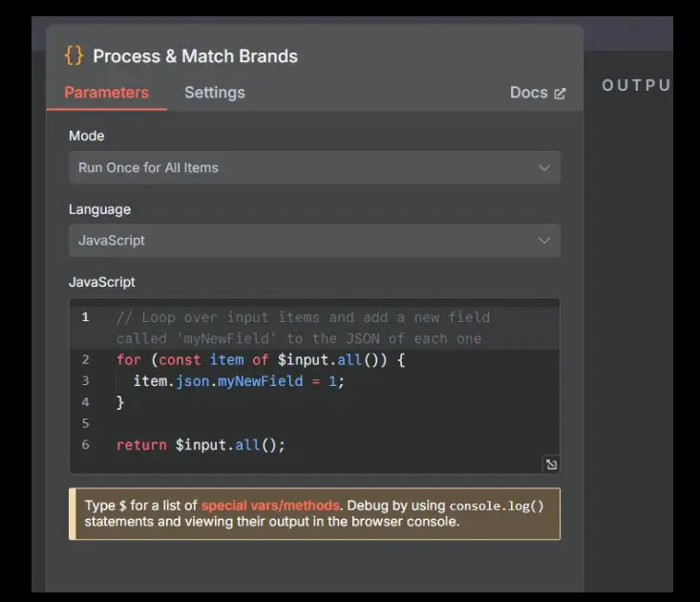Click line number 5 in the gutter
This screenshot has height=602, width=700.
pos(85,423)
